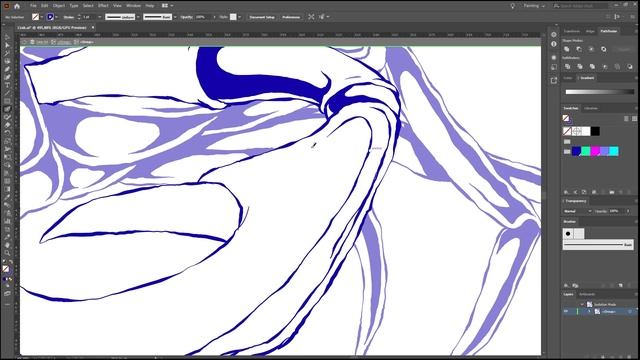Open the Object menu
The image size is (640, 360).
(x=59, y=6)
